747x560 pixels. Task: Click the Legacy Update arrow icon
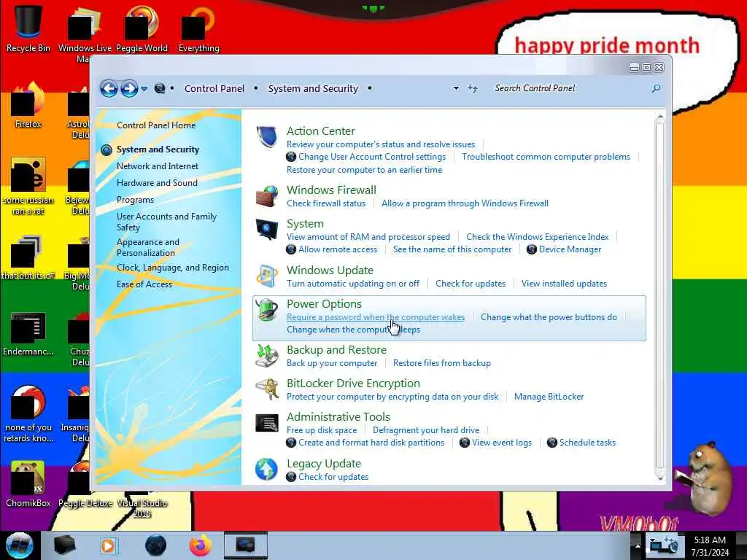(266, 469)
